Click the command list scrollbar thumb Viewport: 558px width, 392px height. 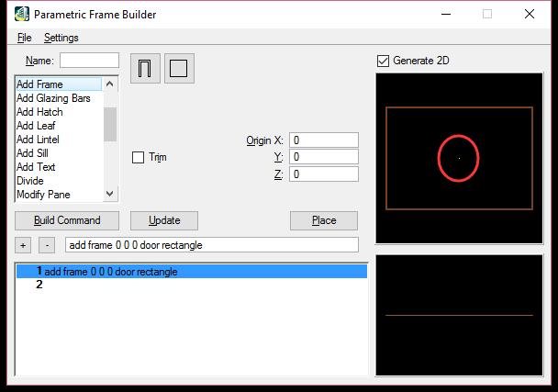[x=110, y=124]
